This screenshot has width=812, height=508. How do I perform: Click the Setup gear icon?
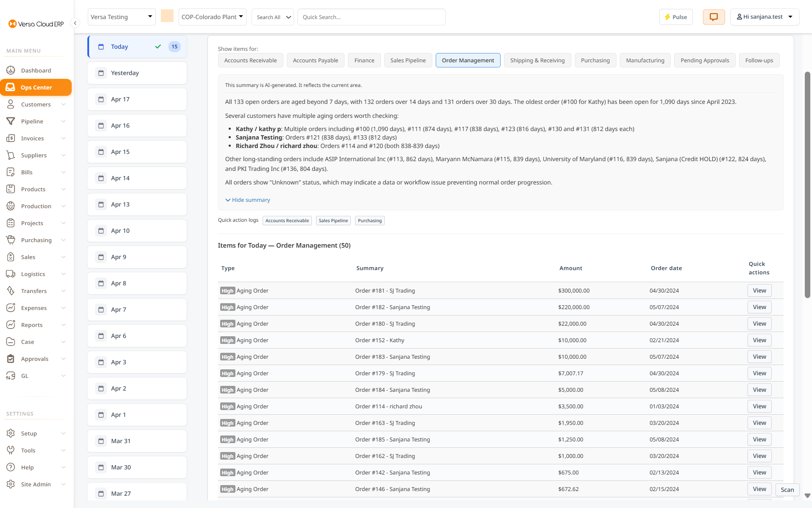[x=11, y=433]
